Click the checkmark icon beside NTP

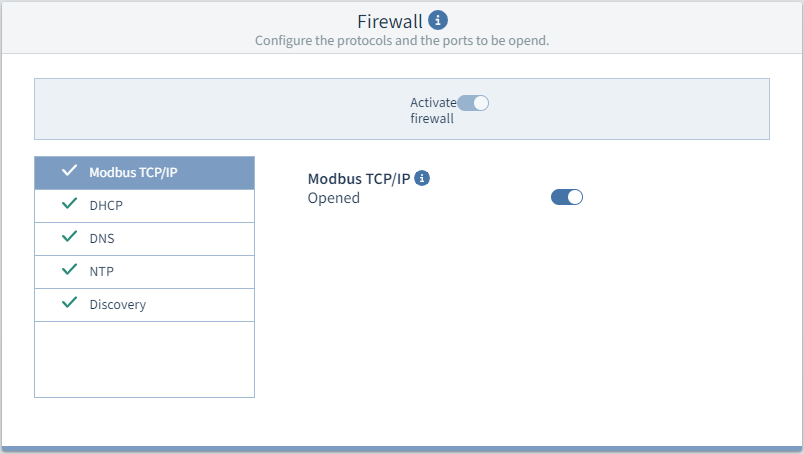pyautogui.click(x=69, y=269)
